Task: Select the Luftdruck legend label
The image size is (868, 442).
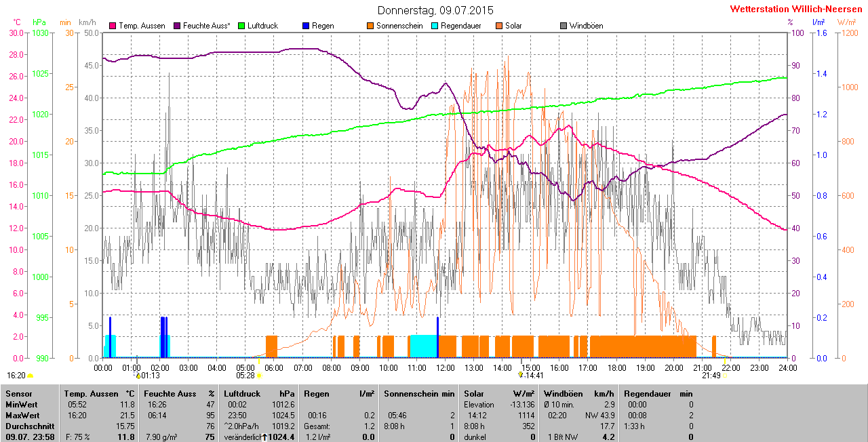Action: pyautogui.click(x=262, y=26)
